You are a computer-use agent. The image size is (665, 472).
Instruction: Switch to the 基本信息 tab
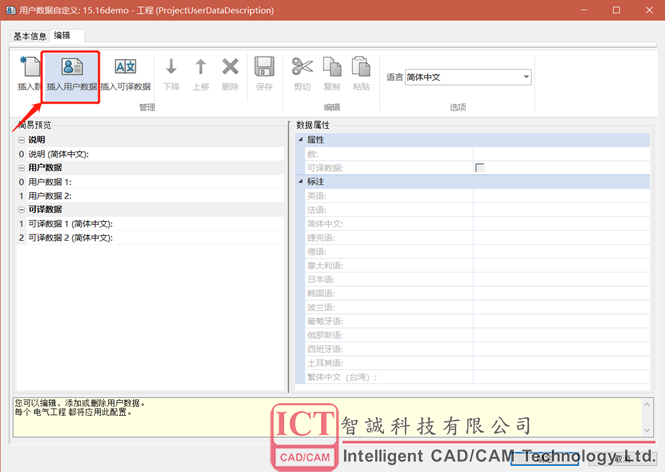tap(30, 36)
